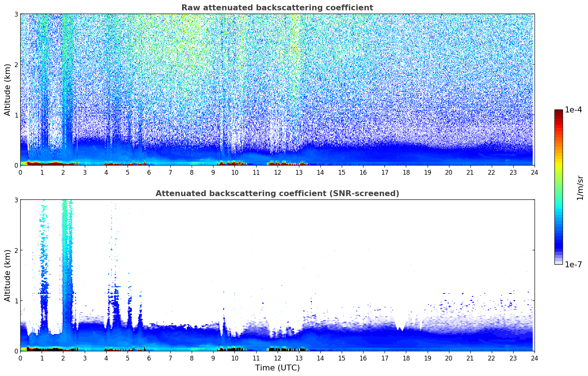Image resolution: width=588 pixels, height=376 pixels.
Task: Click the '3' altitude tick on the raw plot
Action: pyautogui.click(x=16, y=14)
